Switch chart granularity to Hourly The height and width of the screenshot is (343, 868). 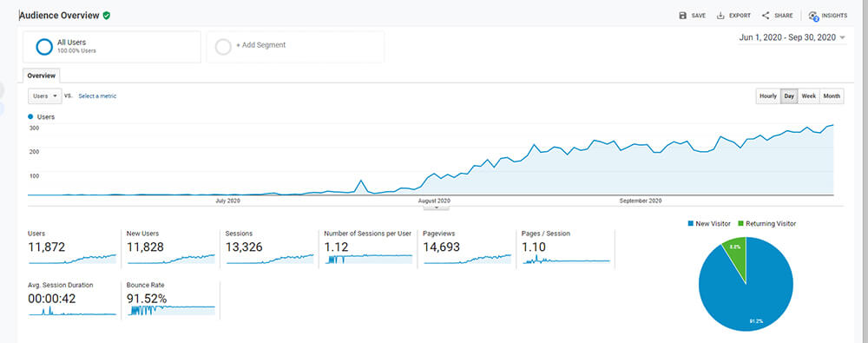click(x=768, y=96)
